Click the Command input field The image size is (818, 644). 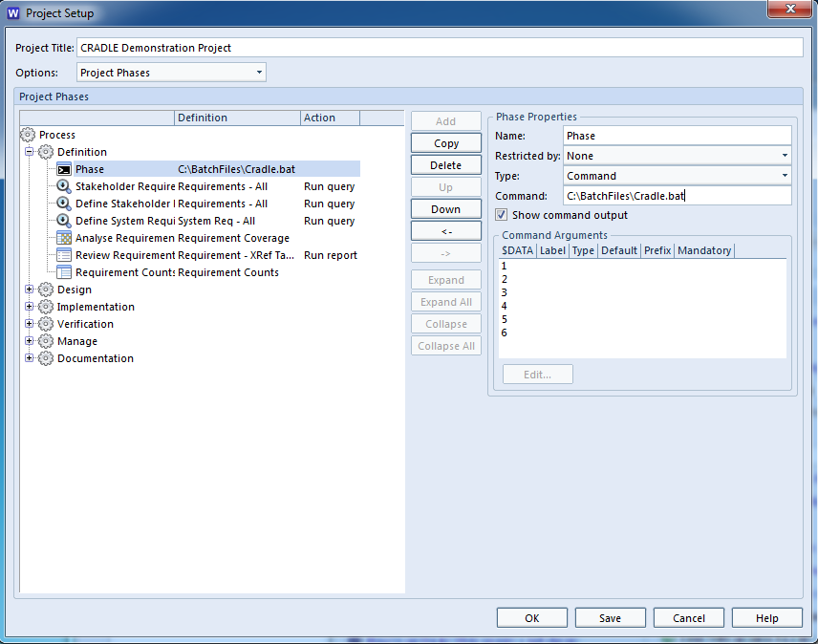click(x=678, y=196)
